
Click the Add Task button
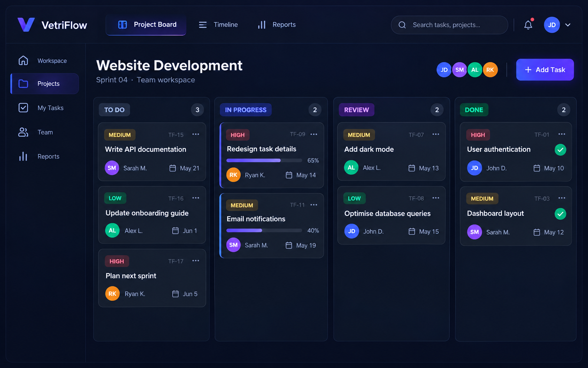tap(545, 70)
